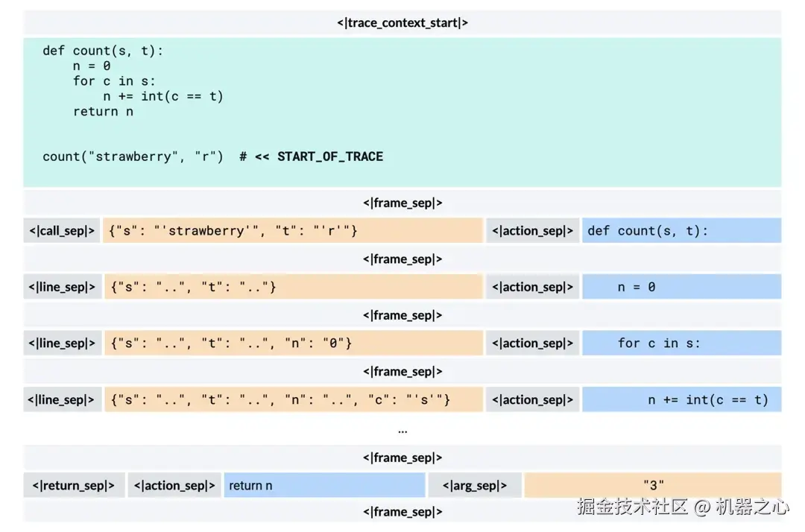Click the return value "3" box

coord(653,485)
